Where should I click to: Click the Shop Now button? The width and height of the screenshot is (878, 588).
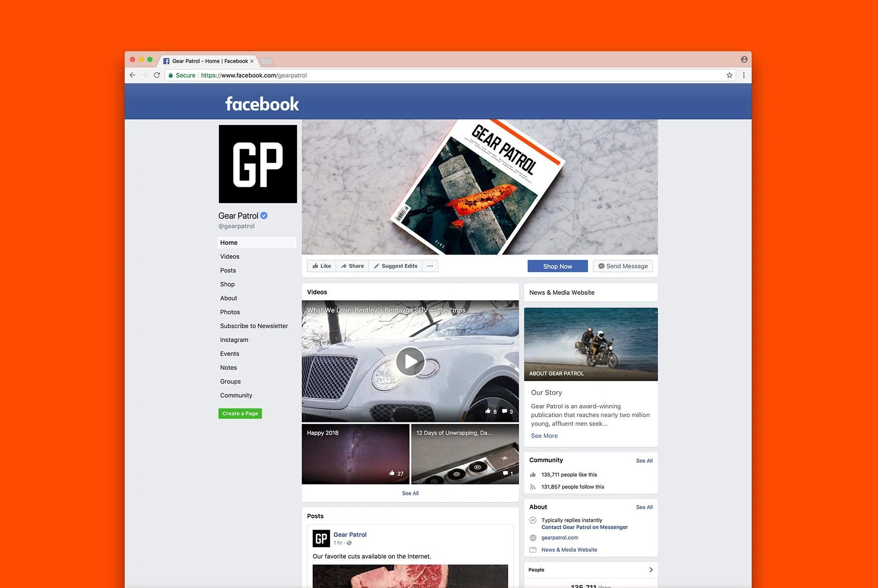557,266
